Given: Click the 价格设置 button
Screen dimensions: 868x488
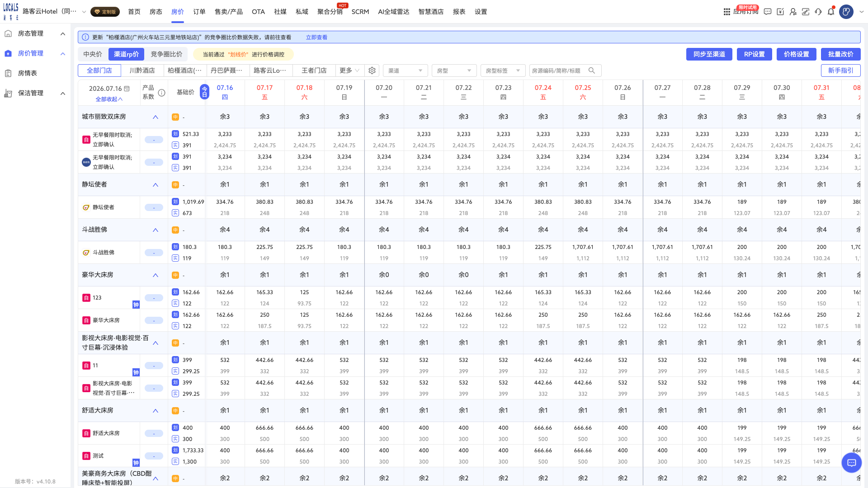Looking at the screenshot, I should click(x=796, y=54).
